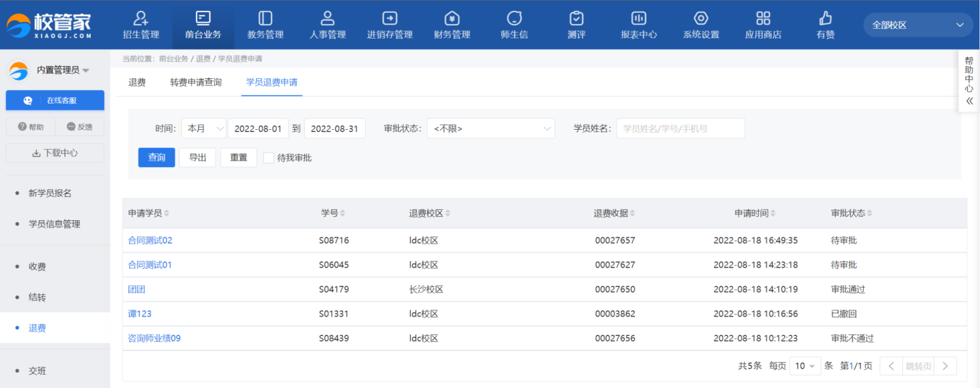This screenshot has height=388, width=980.
Task: Switch to 转费申请查询 tab
Action: (x=196, y=82)
